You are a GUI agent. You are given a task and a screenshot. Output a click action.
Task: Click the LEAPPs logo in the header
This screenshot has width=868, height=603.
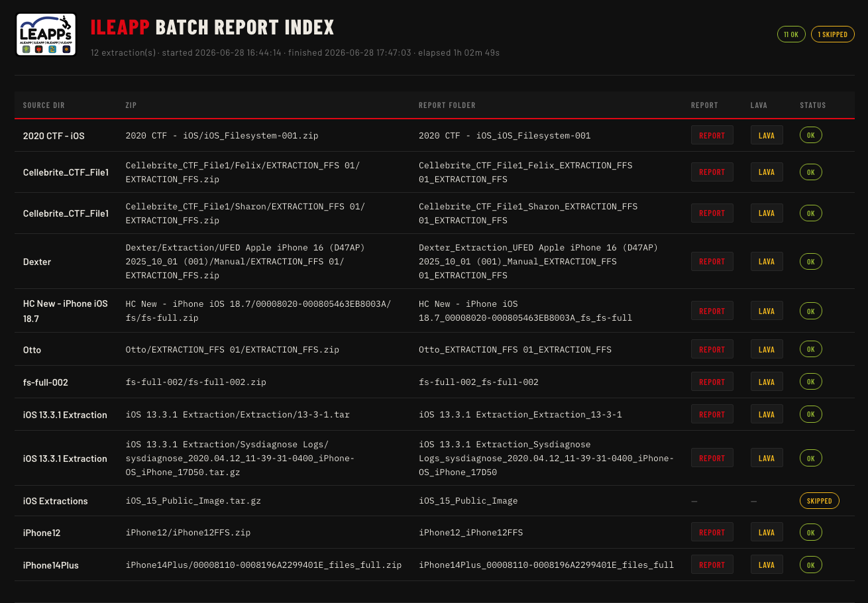(45, 34)
